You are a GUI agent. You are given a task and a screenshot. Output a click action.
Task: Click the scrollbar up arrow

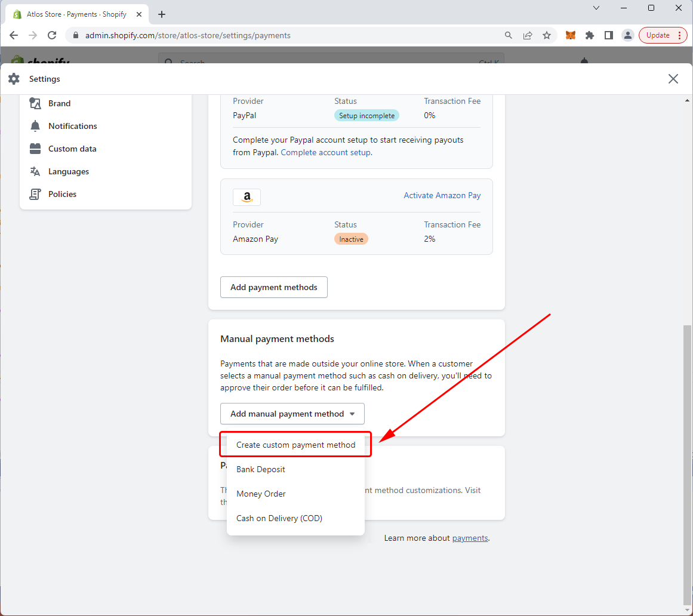687,101
